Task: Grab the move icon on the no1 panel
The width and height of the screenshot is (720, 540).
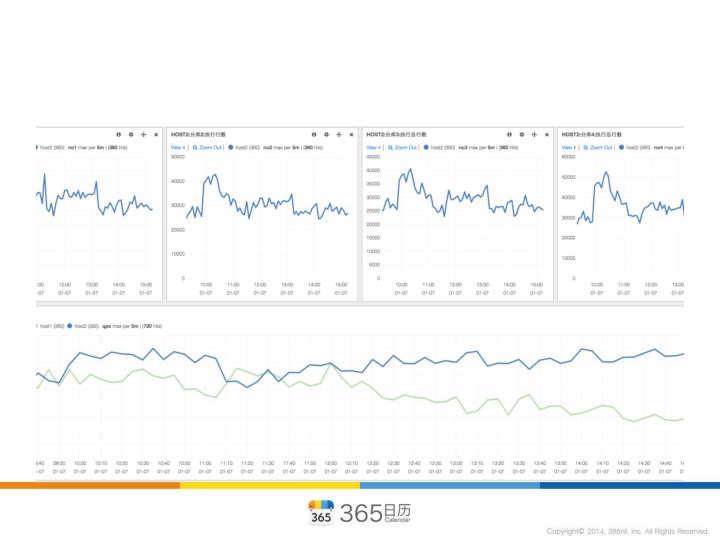Action: (x=143, y=135)
